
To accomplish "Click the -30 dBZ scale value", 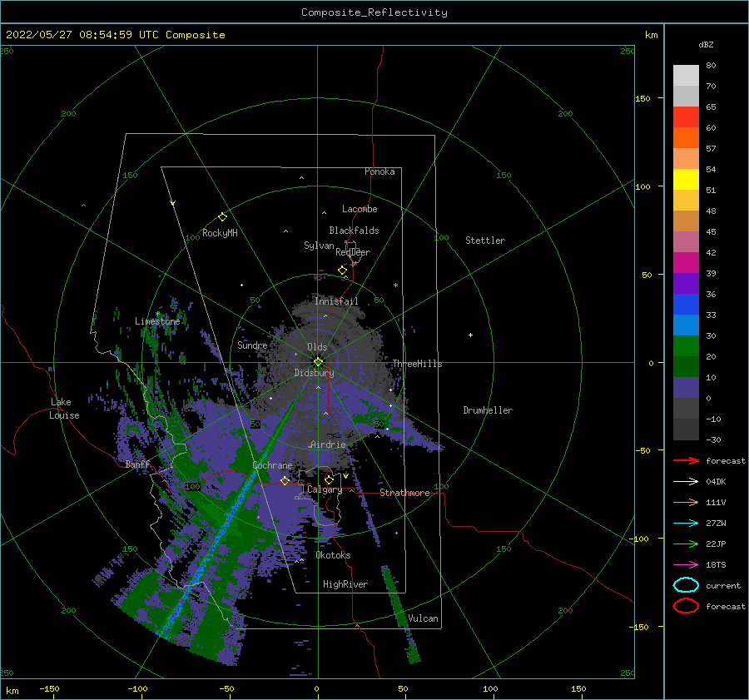I will 714,439.
